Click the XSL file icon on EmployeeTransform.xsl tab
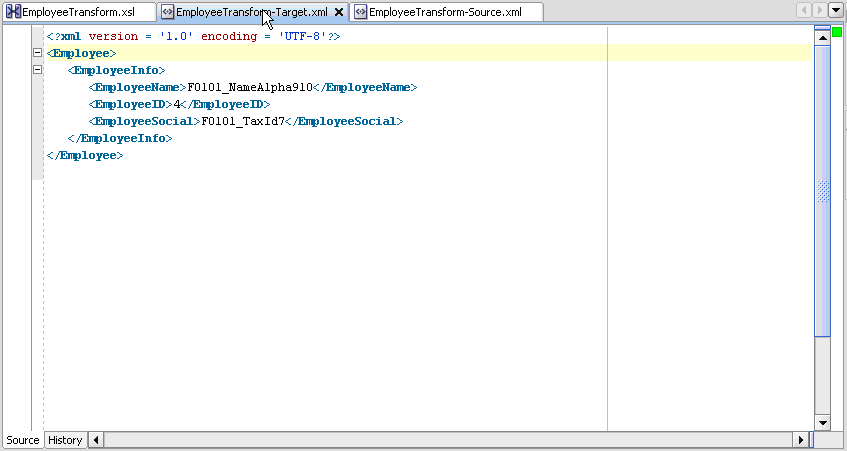This screenshot has height=451, width=847. (13, 11)
